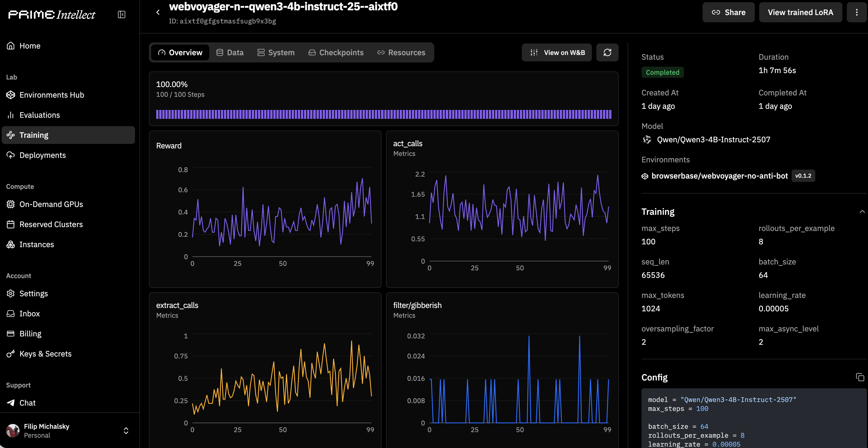Click the Completed progress bar at 100%

coord(384,115)
